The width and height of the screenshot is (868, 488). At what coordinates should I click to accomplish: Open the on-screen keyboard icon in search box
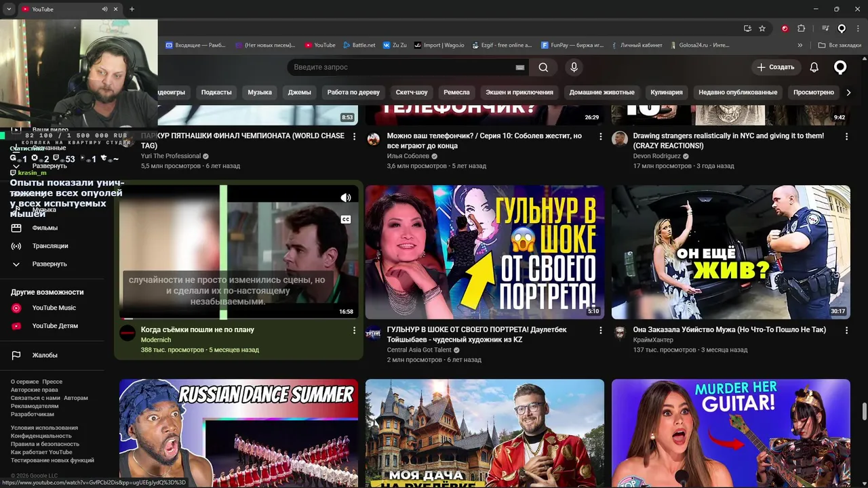click(520, 67)
